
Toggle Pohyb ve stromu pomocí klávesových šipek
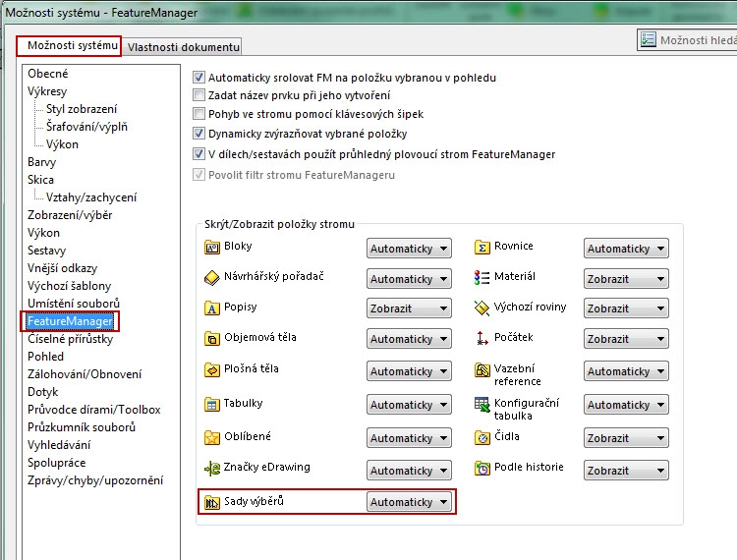pyautogui.click(x=199, y=114)
